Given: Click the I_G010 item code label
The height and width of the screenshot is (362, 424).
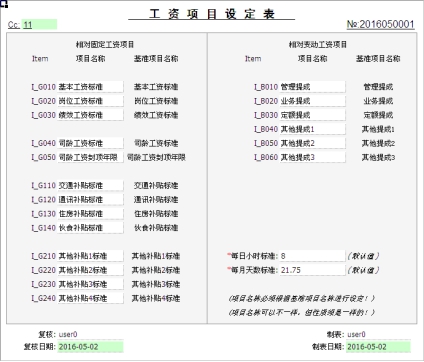Looking at the screenshot, I should coord(43,87).
